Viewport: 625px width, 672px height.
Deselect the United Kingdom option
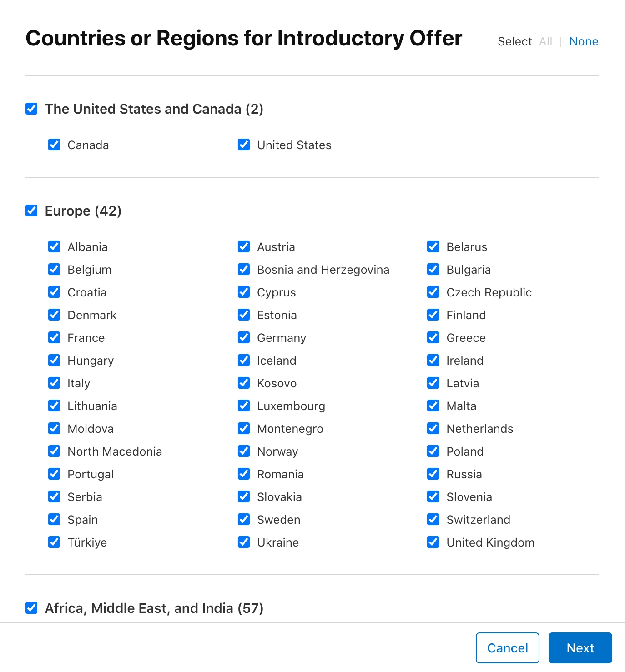(433, 542)
